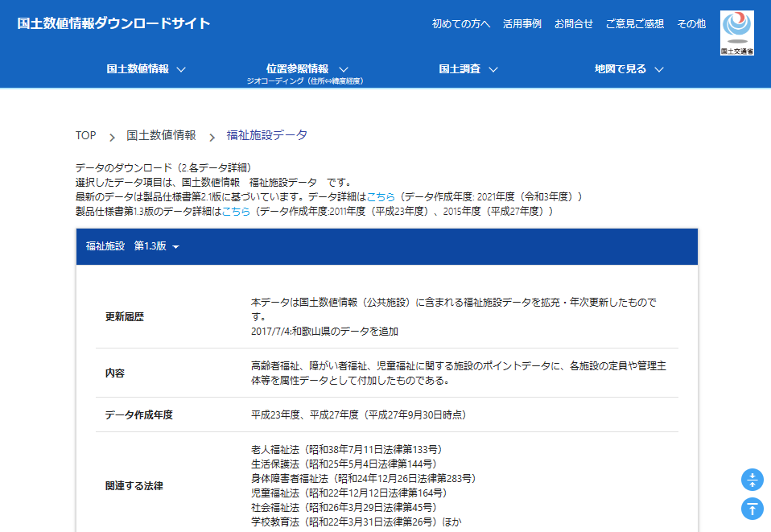Click the expand/collapse round floating button
Image resolution: width=771 pixels, height=532 pixels.
click(752, 480)
